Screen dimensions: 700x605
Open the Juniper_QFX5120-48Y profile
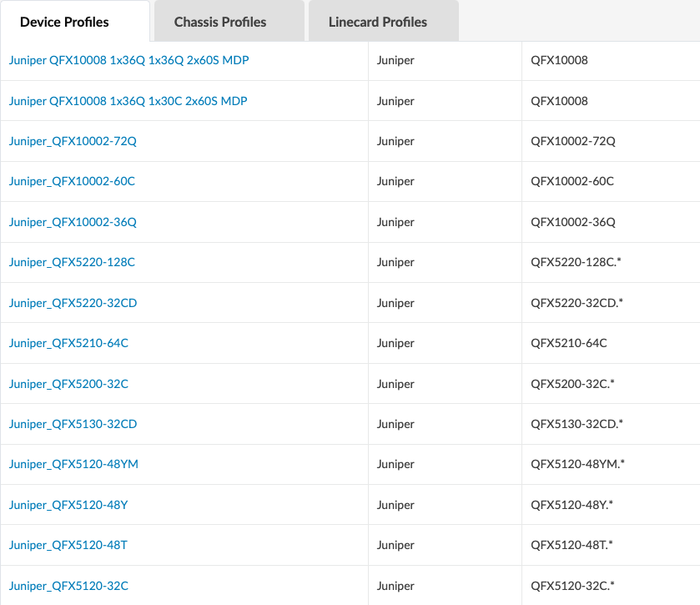68,505
